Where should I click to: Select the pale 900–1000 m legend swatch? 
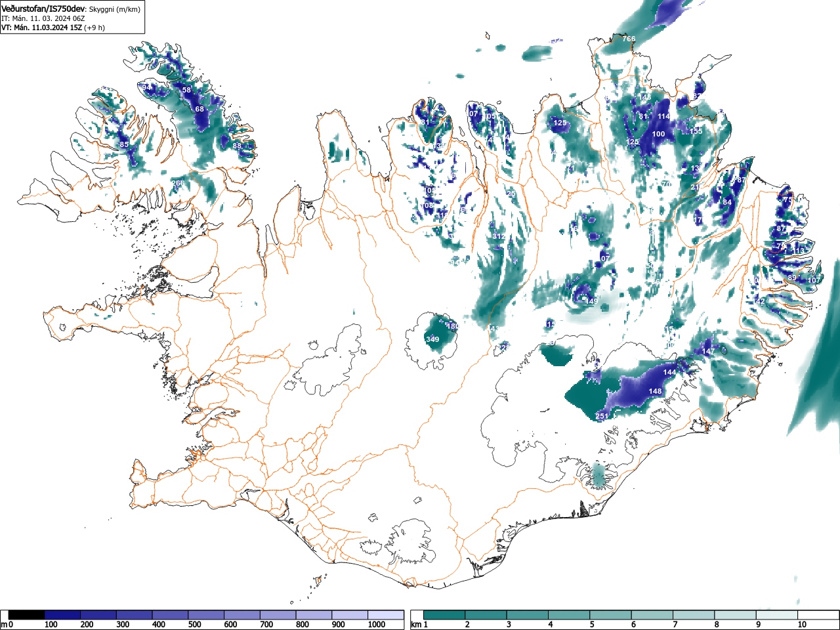(350, 615)
